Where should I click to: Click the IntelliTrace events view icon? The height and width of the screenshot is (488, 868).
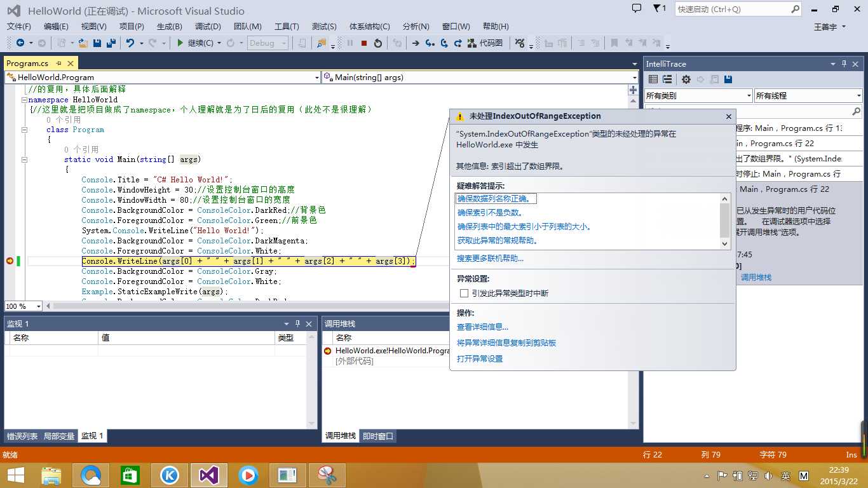click(x=653, y=79)
